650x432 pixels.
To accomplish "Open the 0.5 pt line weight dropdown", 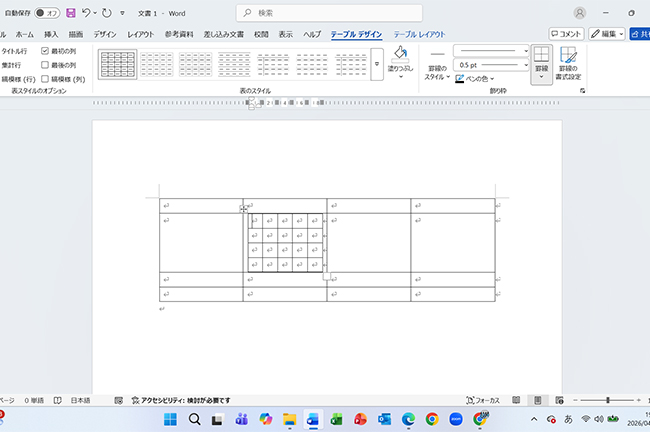I will tap(491, 65).
